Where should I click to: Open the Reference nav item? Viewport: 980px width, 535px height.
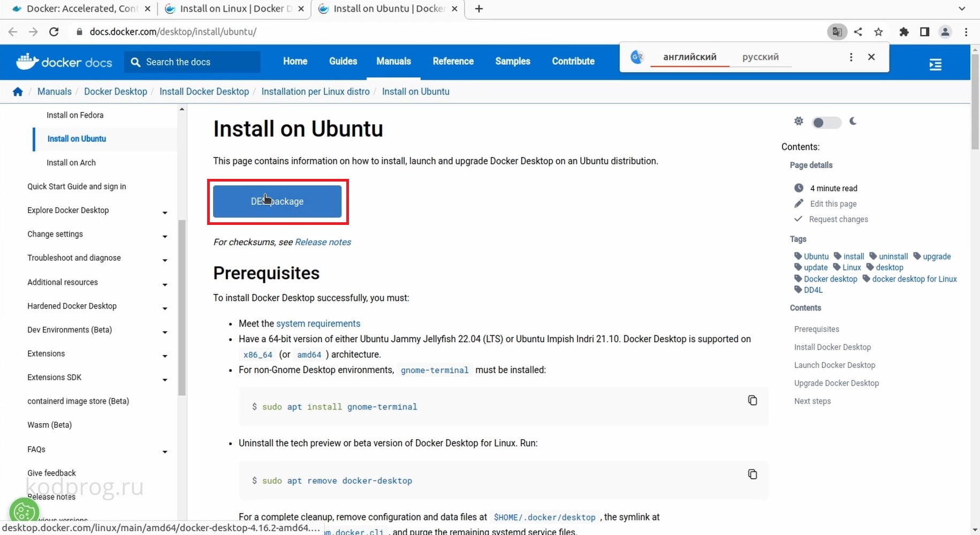click(453, 61)
